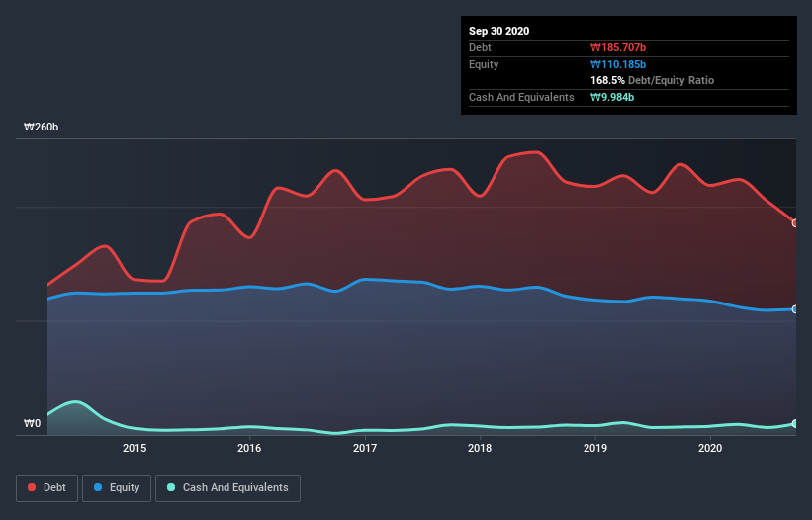Click the ₩185.707b debt value in tooltip
Image resolution: width=812 pixels, height=520 pixels.
pos(618,47)
